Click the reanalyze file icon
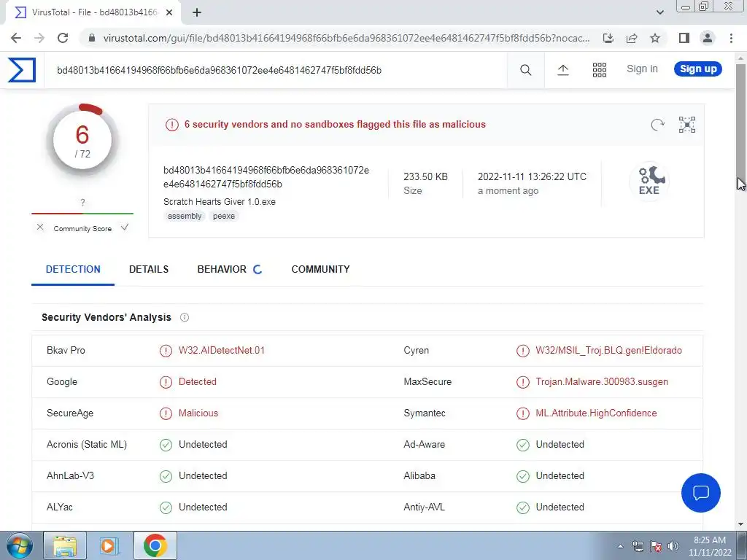The image size is (747, 560). tap(657, 124)
